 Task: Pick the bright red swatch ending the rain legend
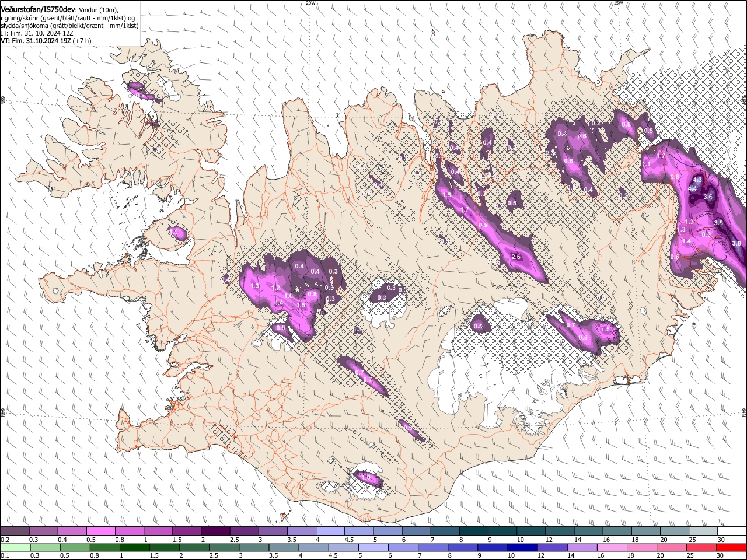730,547
